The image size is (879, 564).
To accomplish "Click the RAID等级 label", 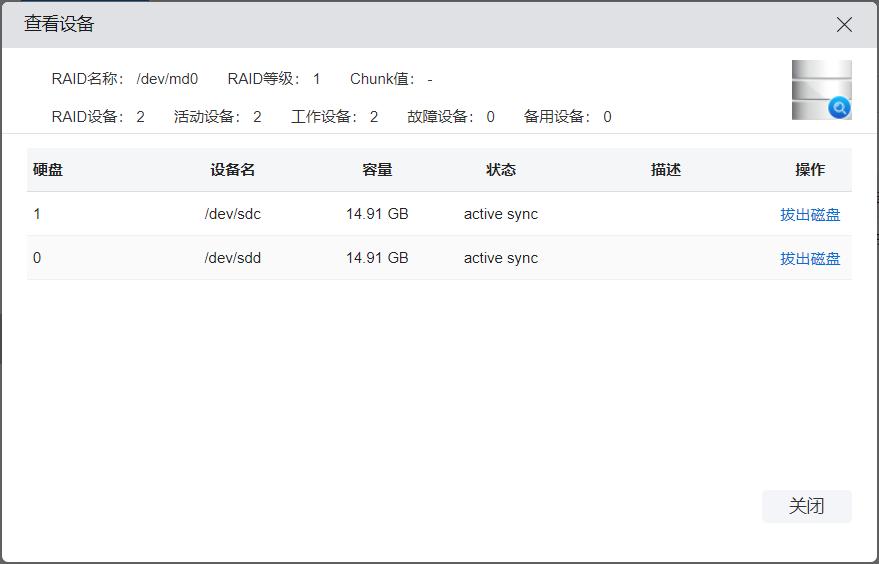I will click(x=264, y=79).
